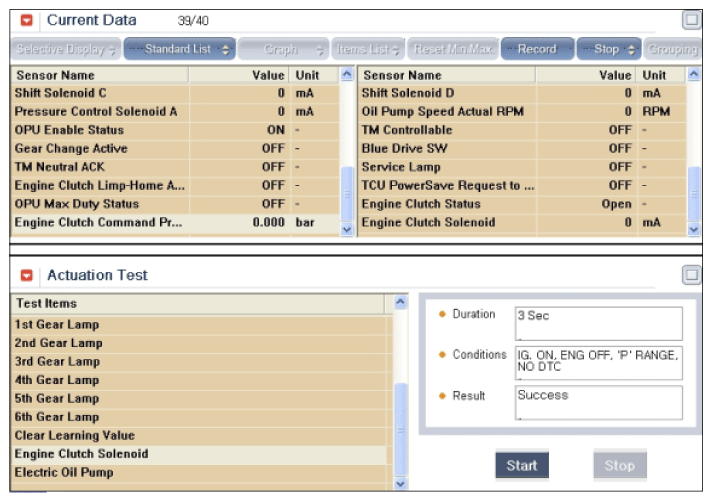Maximize the Actuation Test panel square icon

691,275
